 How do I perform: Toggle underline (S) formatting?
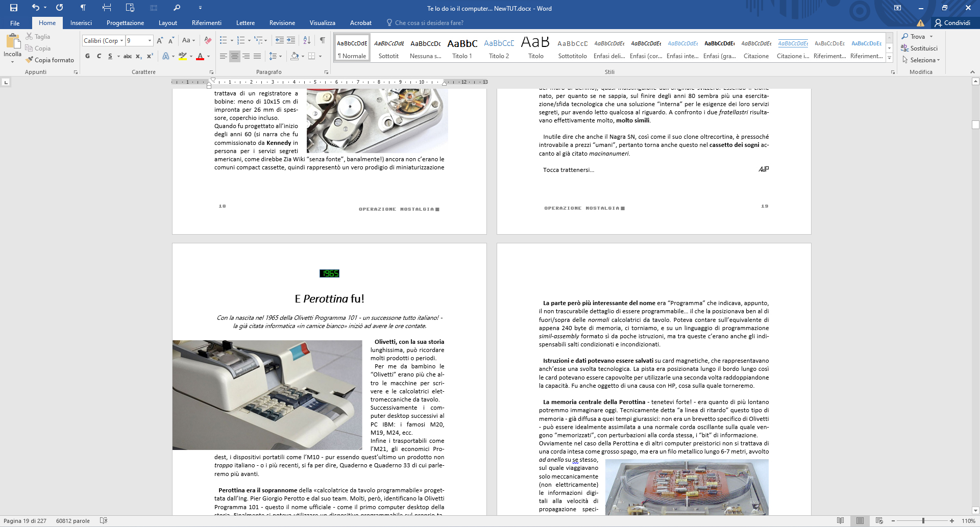pyautogui.click(x=110, y=56)
